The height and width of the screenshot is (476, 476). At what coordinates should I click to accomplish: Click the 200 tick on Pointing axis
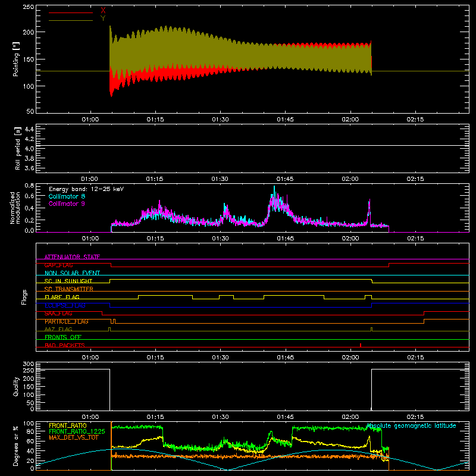click(x=29, y=32)
